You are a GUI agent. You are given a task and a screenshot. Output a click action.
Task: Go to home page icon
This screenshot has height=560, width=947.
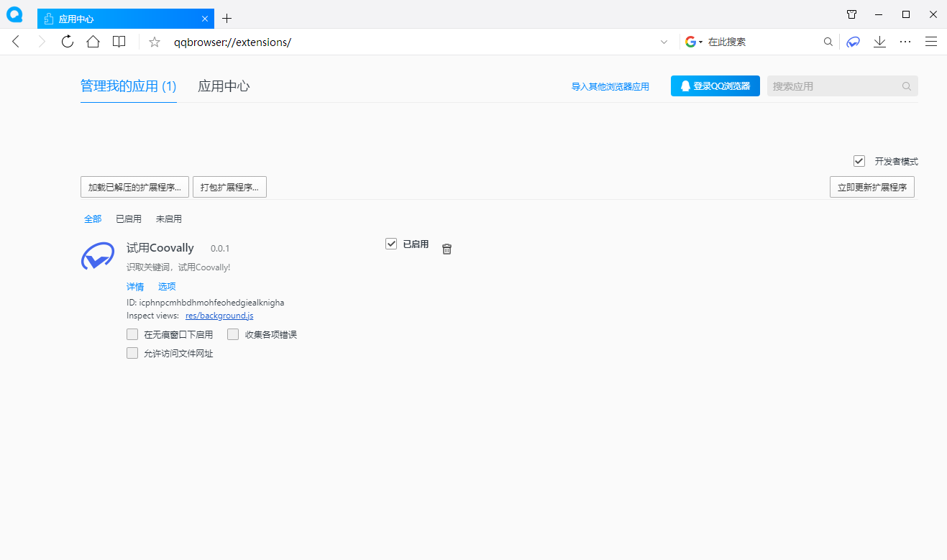click(93, 42)
